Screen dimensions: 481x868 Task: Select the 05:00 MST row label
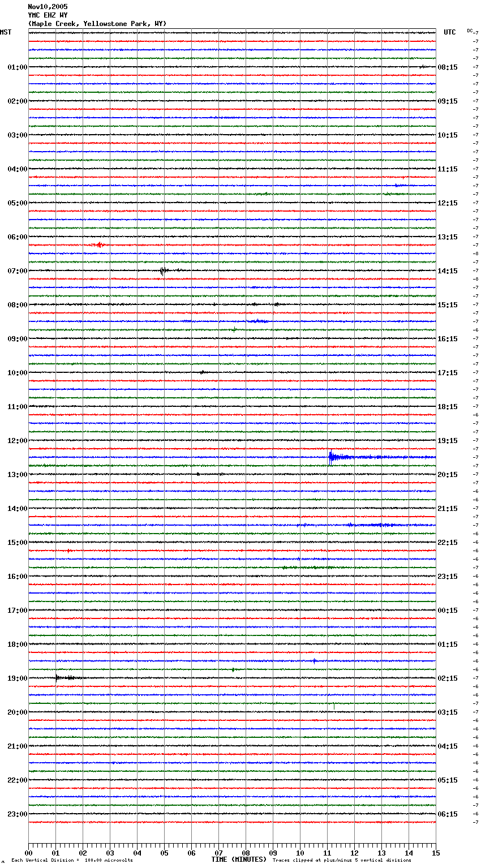coord(18,203)
